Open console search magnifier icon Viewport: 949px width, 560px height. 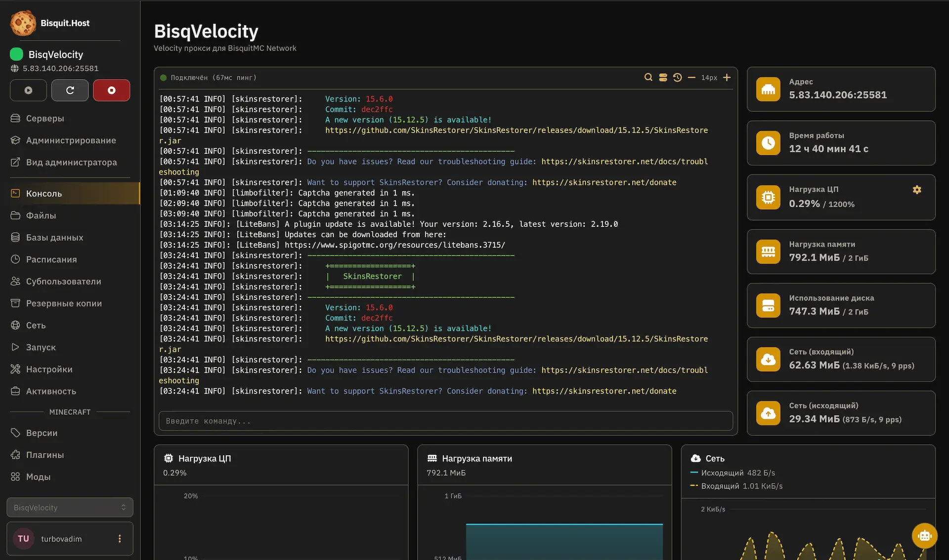tap(648, 78)
